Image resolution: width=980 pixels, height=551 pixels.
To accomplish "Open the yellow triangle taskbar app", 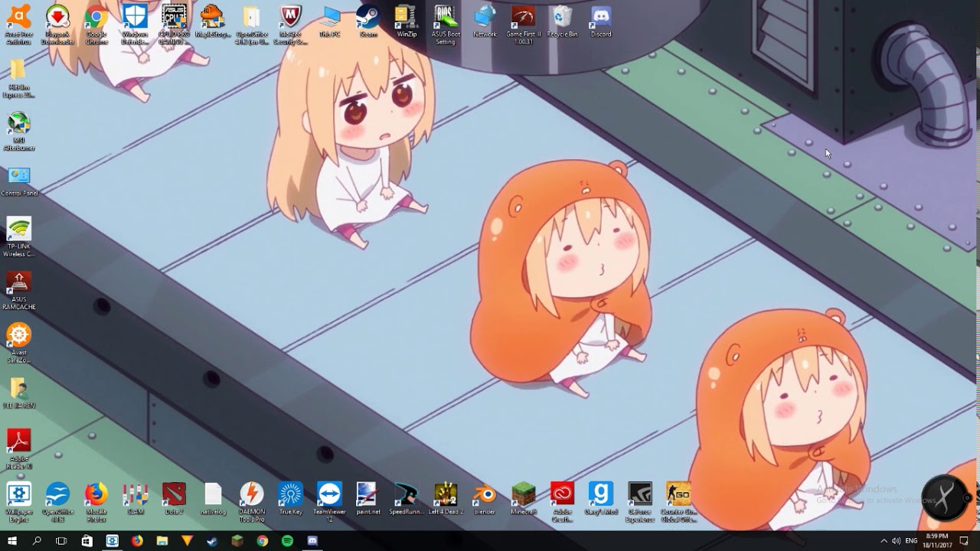I will [x=188, y=540].
